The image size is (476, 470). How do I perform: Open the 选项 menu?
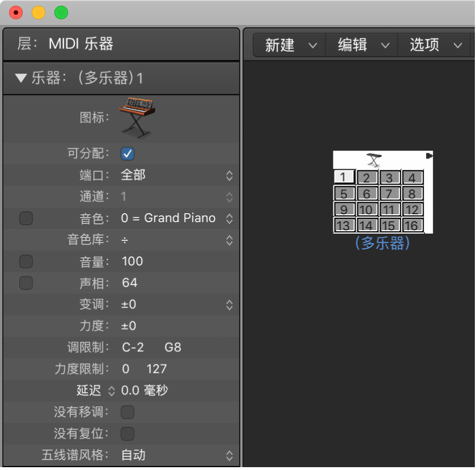424,44
